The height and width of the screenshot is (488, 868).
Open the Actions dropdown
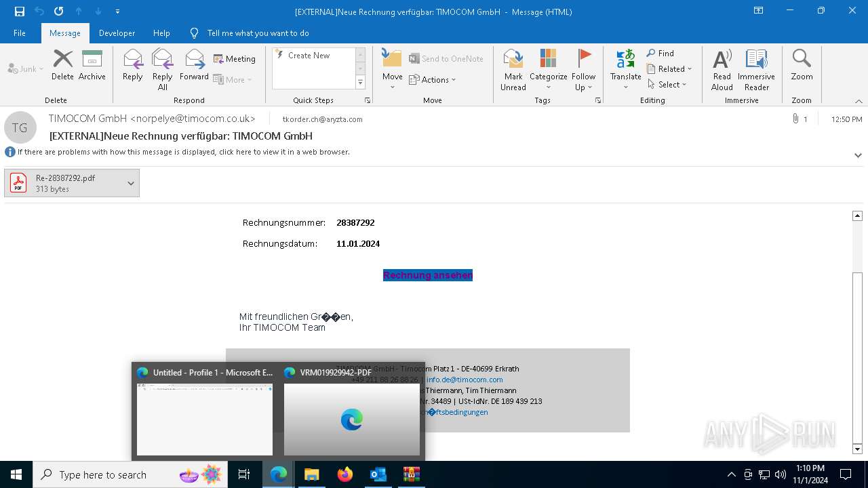[x=433, y=79]
